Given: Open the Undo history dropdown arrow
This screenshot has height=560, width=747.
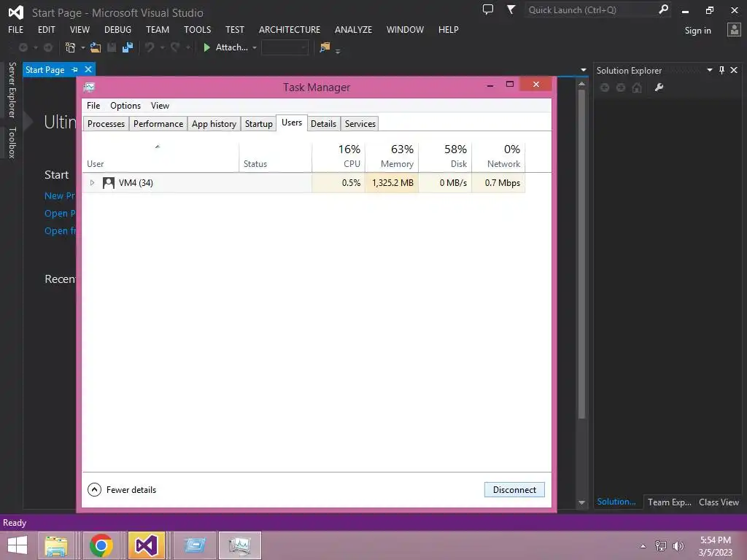Looking at the screenshot, I should [x=162, y=47].
